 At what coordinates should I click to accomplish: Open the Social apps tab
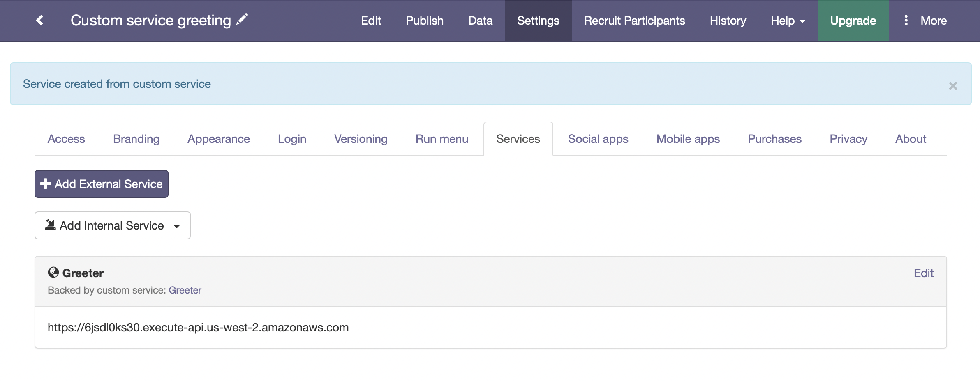click(598, 139)
